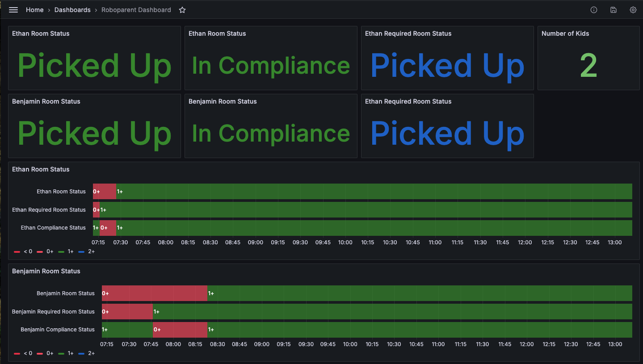
Task: Click the 'Picked Up' value in Ethan Room Status
Action: coord(94,66)
